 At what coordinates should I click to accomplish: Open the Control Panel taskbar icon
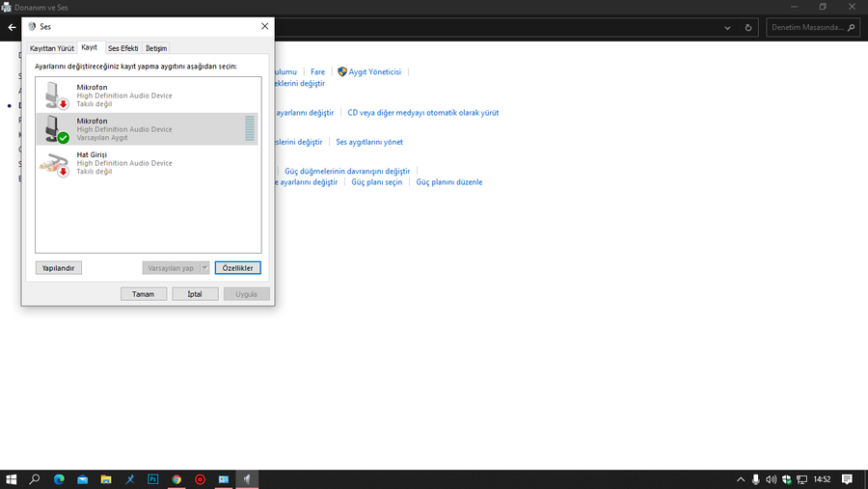click(x=224, y=479)
